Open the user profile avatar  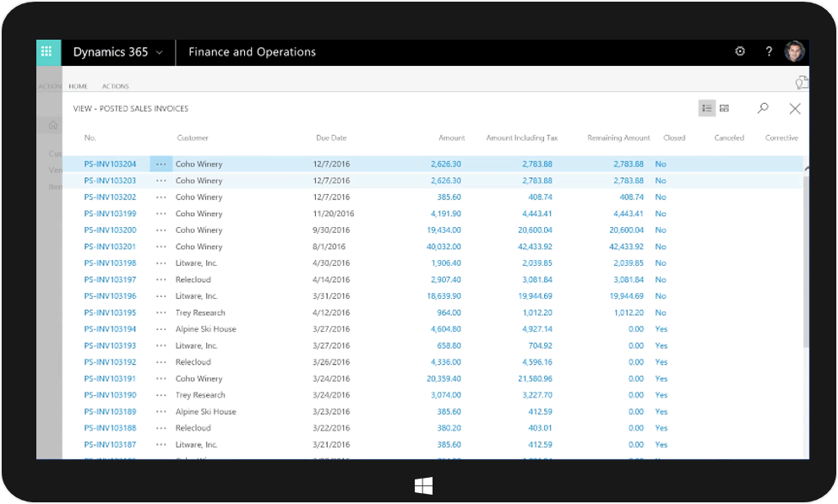point(794,51)
